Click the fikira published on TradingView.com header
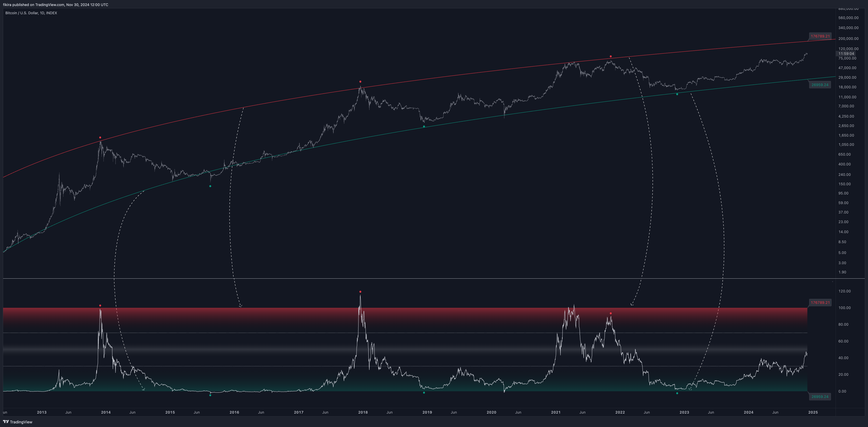 coord(56,5)
